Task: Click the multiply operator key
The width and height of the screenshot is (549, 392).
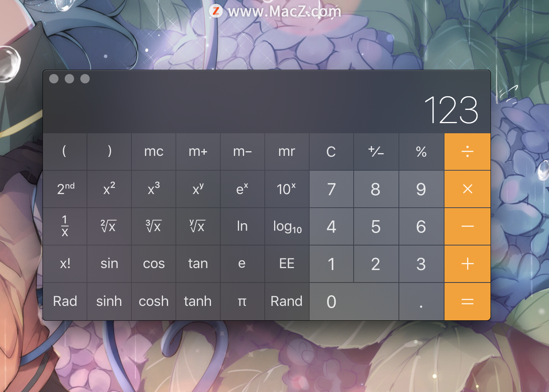Action: click(467, 189)
